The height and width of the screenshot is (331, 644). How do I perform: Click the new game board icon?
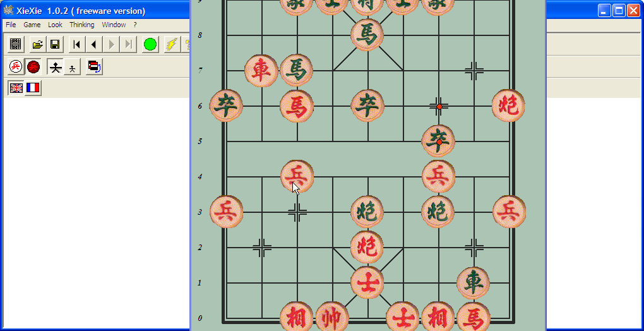coord(16,44)
